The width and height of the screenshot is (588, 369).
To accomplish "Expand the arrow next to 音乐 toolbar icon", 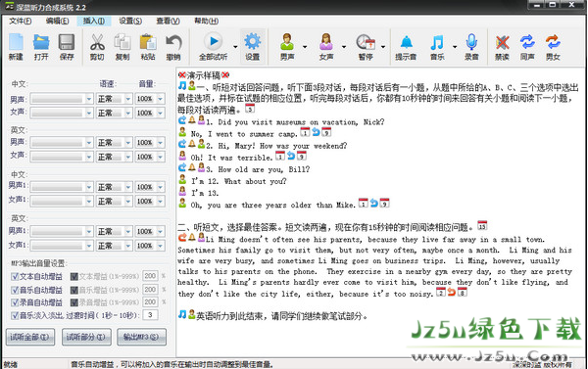I will (x=455, y=47).
